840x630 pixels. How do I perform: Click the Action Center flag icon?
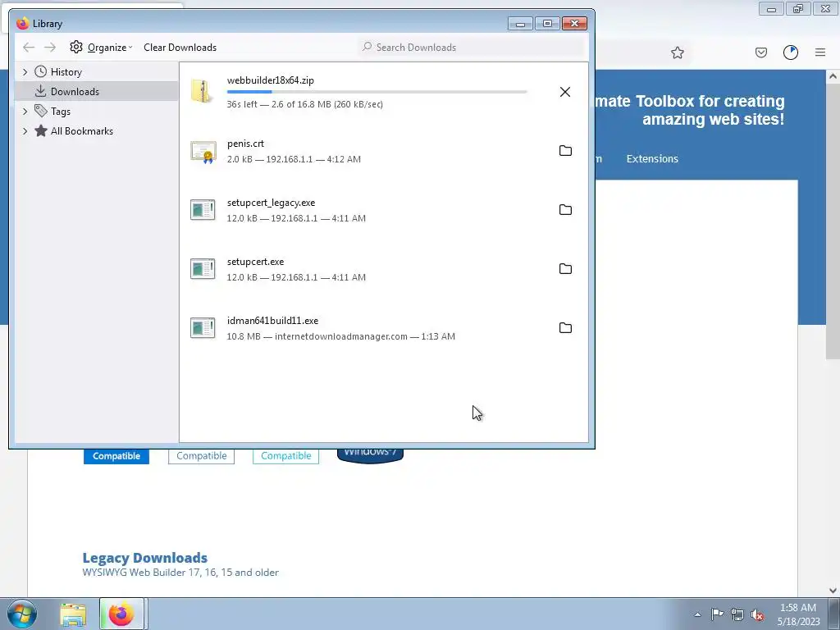(717, 614)
